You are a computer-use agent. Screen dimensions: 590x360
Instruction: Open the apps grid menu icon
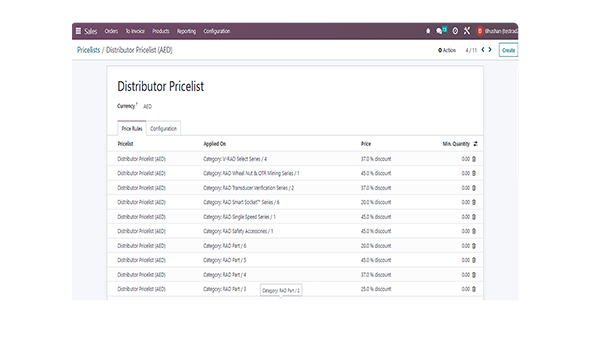click(78, 31)
